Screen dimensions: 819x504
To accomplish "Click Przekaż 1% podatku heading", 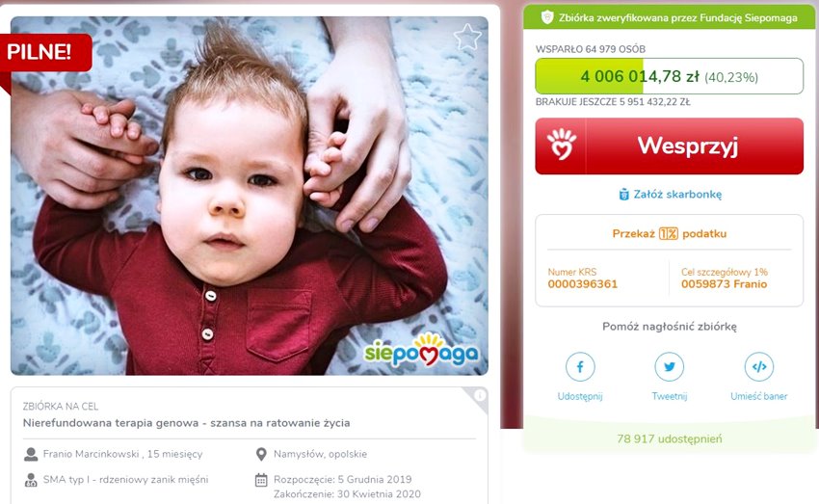I will point(669,233).
